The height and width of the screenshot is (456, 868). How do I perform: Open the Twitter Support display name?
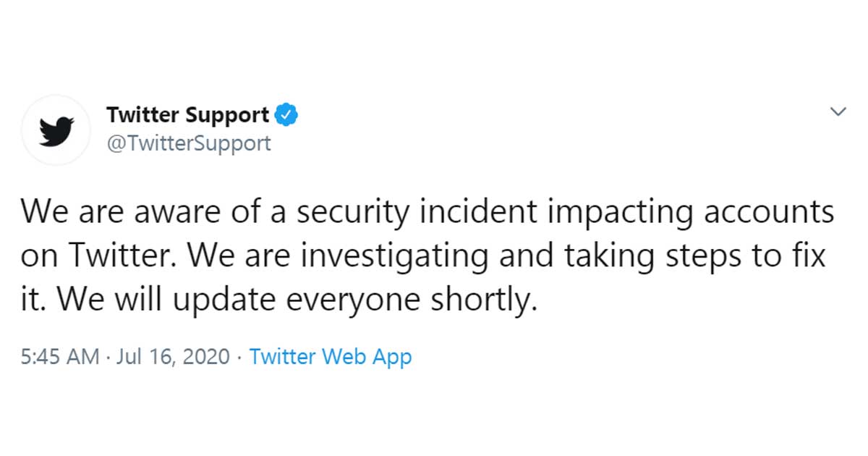pos(187,114)
